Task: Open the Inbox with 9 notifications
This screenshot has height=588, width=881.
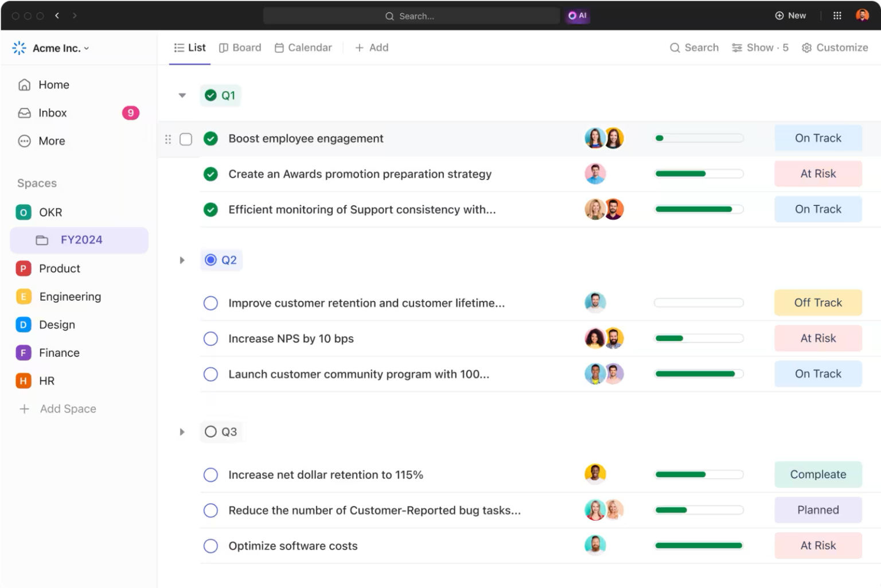Action: [52, 112]
